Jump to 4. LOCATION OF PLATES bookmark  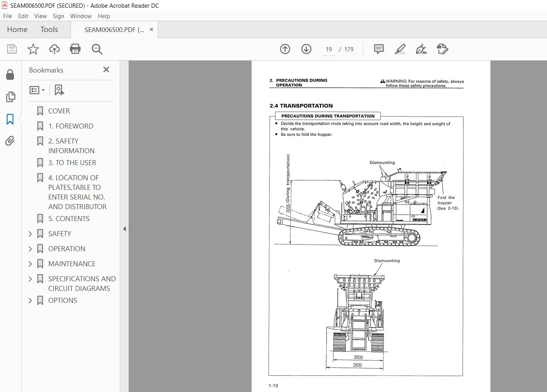click(x=77, y=192)
